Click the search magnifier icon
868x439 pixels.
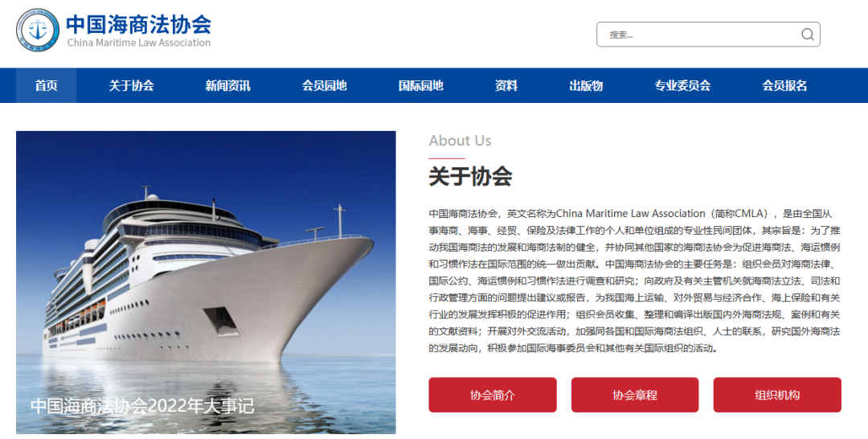click(x=807, y=35)
